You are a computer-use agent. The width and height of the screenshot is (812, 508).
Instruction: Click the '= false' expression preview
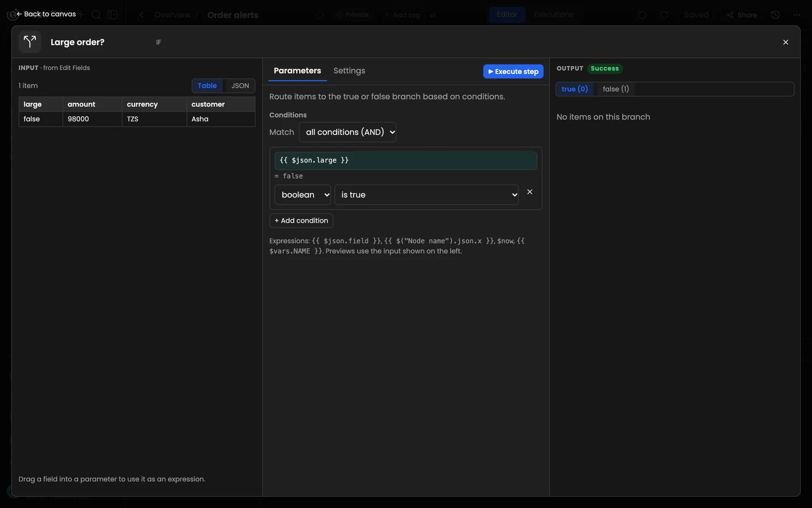[289, 176]
